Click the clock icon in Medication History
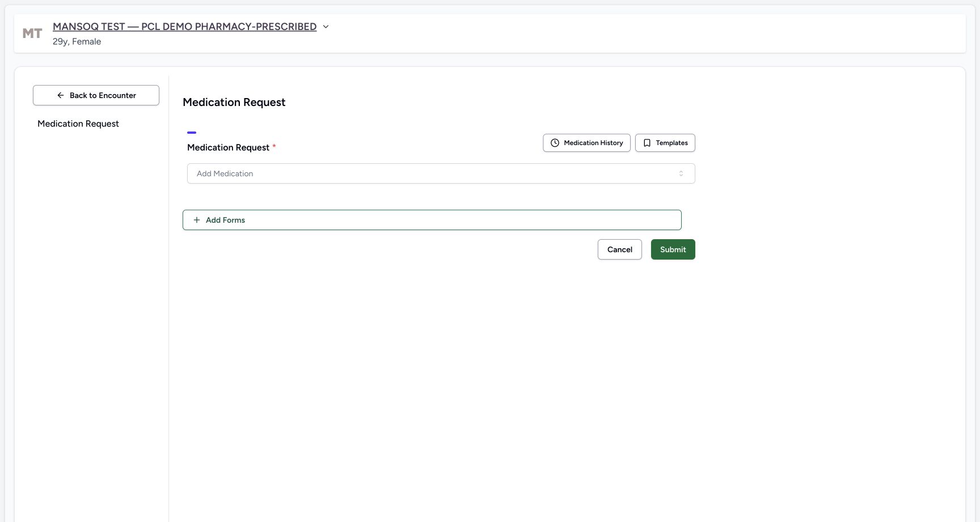 (555, 143)
